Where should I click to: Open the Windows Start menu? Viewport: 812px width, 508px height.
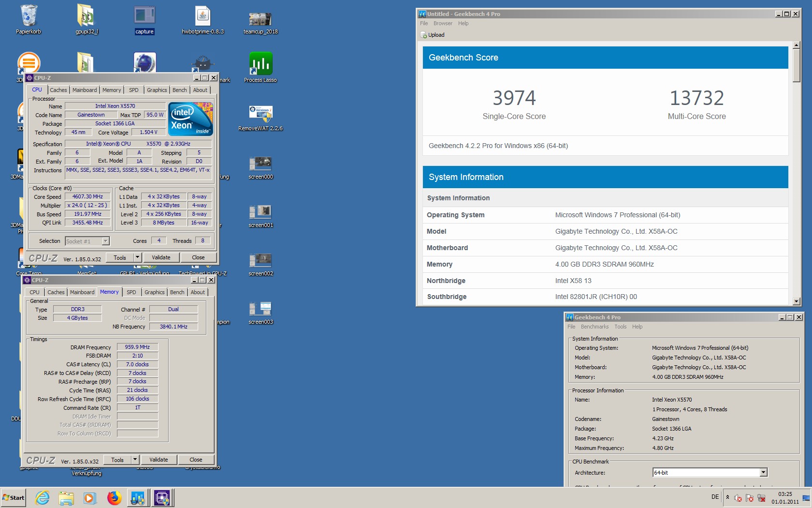[x=14, y=497]
